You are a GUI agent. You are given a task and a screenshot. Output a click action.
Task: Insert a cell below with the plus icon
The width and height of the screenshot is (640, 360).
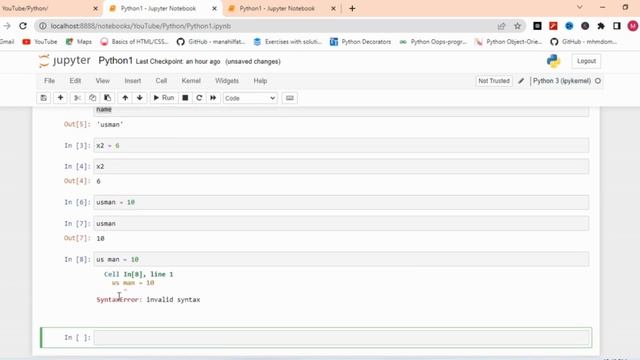(x=60, y=98)
